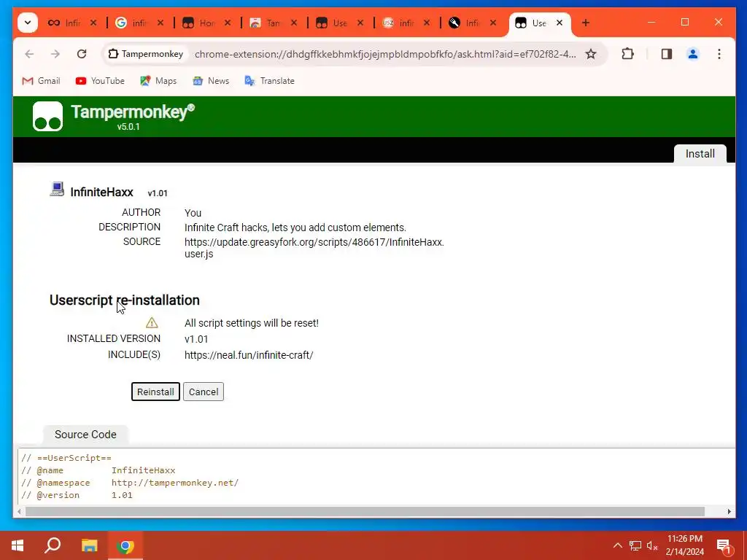The width and height of the screenshot is (747, 560).
Task: Toggle the browser side panel
Action: [666, 54]
